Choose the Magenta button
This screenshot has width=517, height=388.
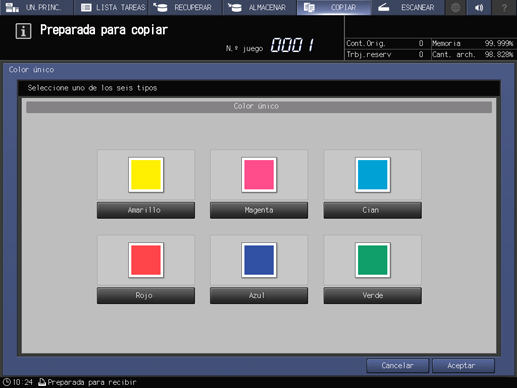pos(259,210)
